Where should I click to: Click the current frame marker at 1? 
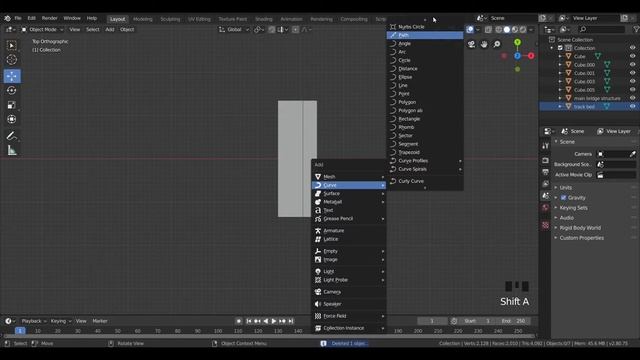click(x=20, y=331)
